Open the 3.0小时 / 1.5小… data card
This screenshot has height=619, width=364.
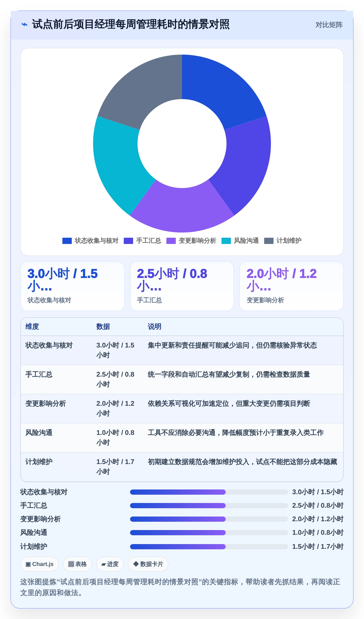pyautogui.click(x=73, y=286)
